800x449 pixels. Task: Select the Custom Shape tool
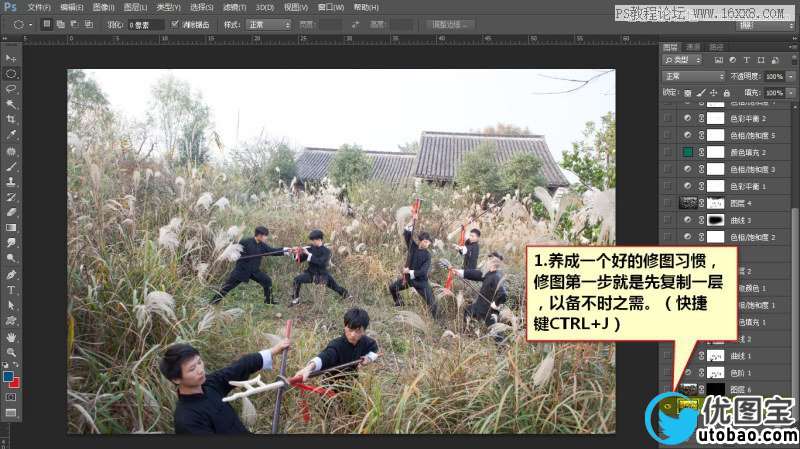point(11,321)
